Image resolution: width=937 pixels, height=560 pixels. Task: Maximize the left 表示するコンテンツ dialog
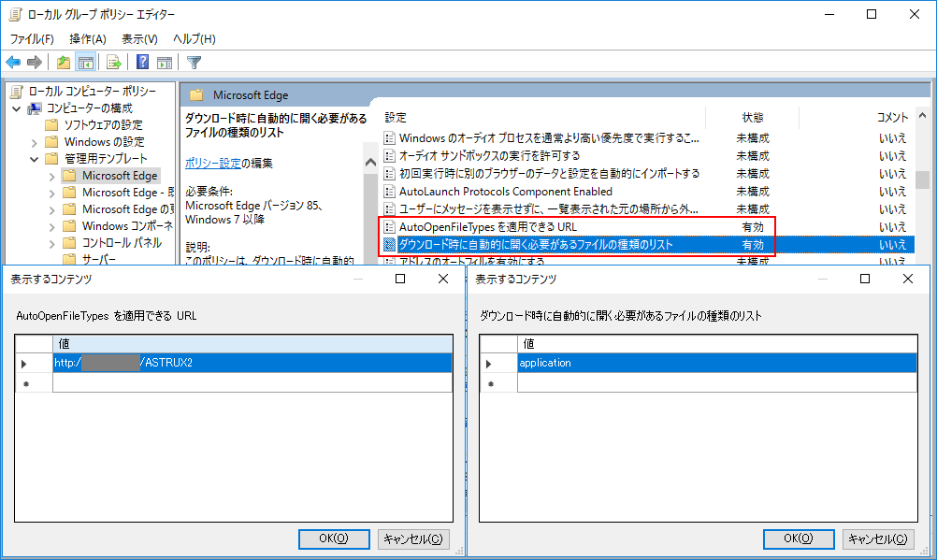[x=400, y=279]
